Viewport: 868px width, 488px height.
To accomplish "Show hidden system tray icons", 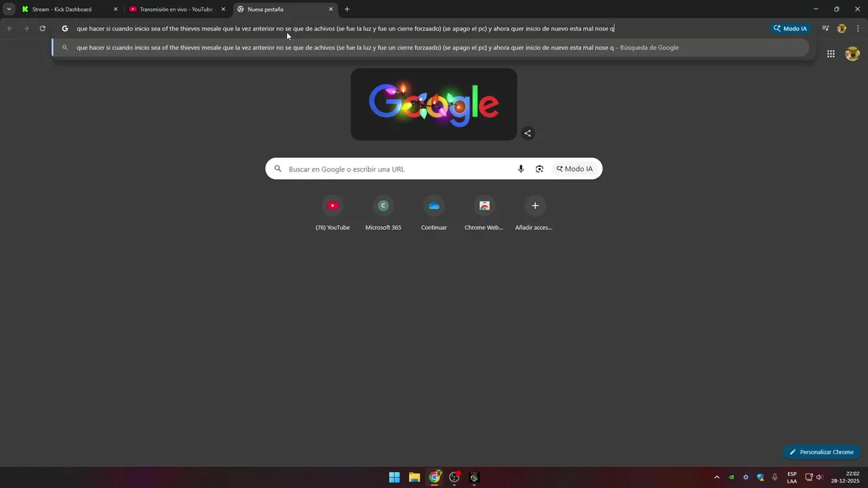I will tap(717, 477).
